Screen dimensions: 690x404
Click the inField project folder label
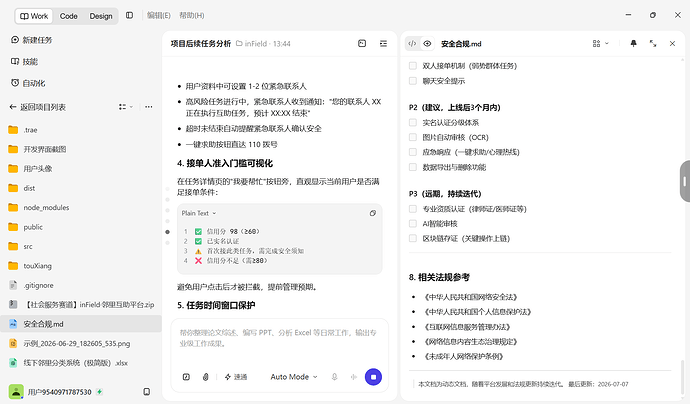(x=252, y=44)
